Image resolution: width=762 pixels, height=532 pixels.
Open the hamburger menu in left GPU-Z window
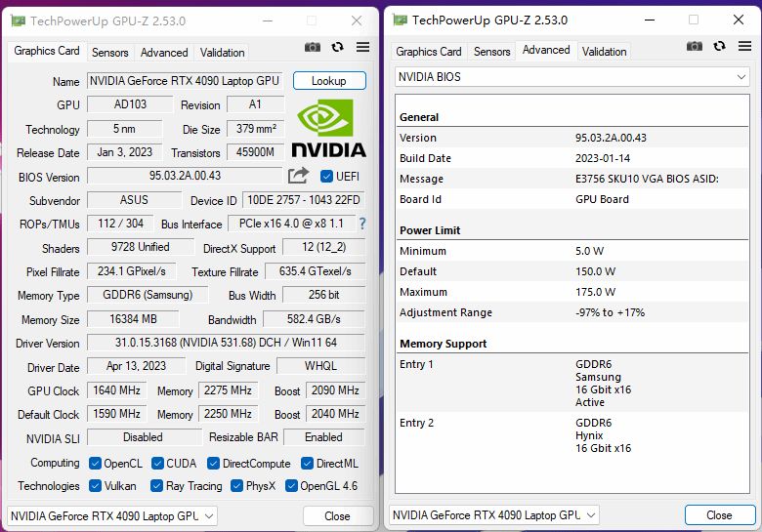362,47
